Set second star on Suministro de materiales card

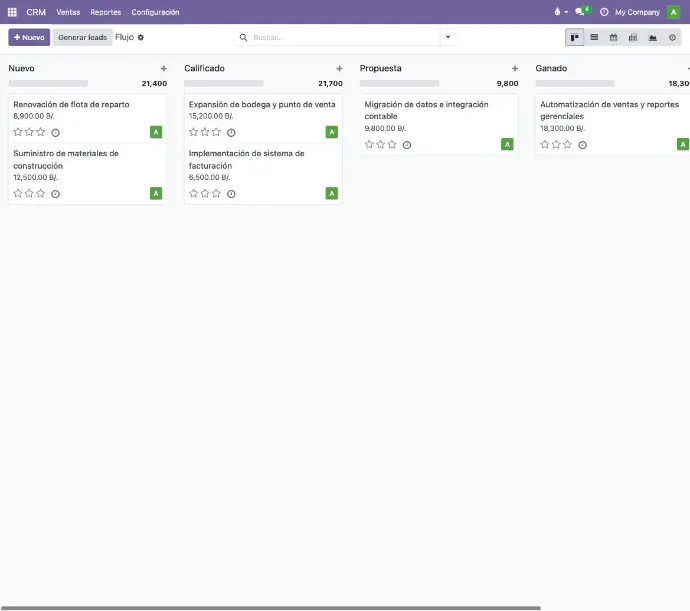(x=29, y=193)
